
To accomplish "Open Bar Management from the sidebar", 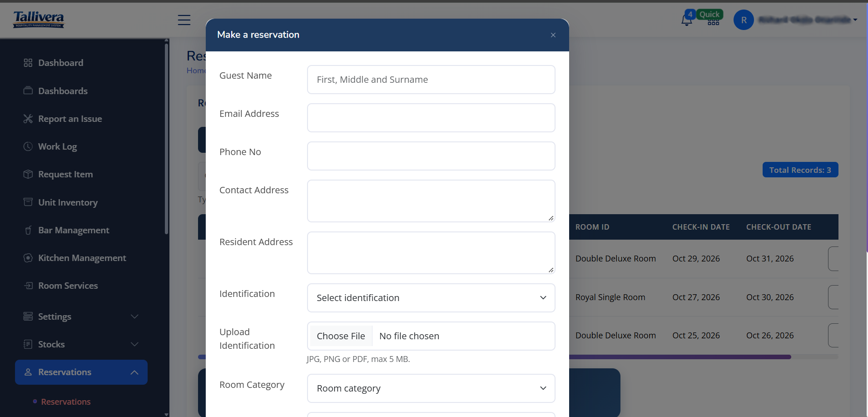I will point(74,230).
